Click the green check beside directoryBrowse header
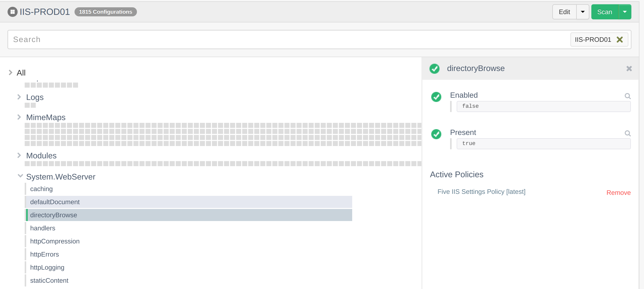 coord(434,69)
